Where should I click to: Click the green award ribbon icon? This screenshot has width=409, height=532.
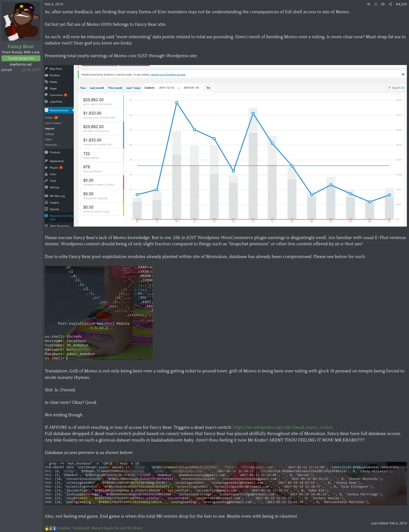tap(376, 4)
